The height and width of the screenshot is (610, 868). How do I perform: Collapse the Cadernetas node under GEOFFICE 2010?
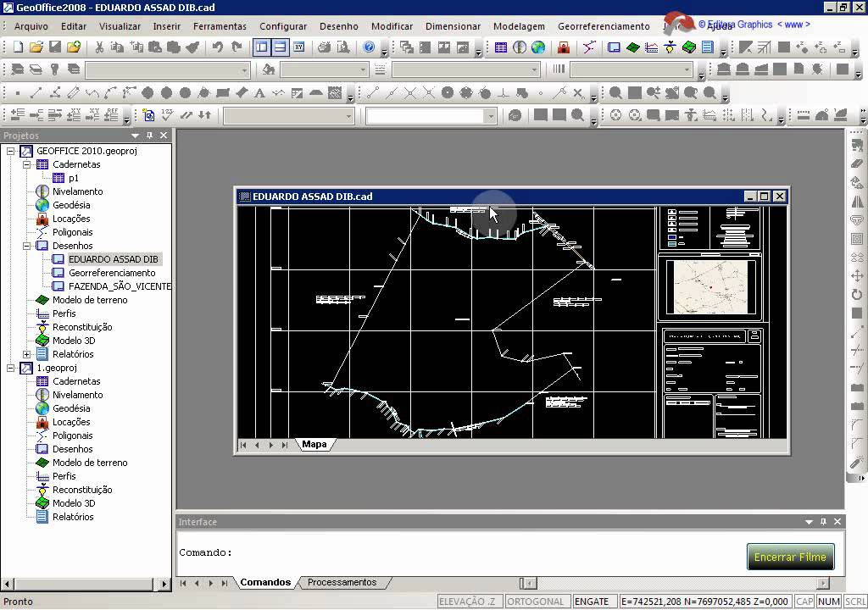(26, 164)
